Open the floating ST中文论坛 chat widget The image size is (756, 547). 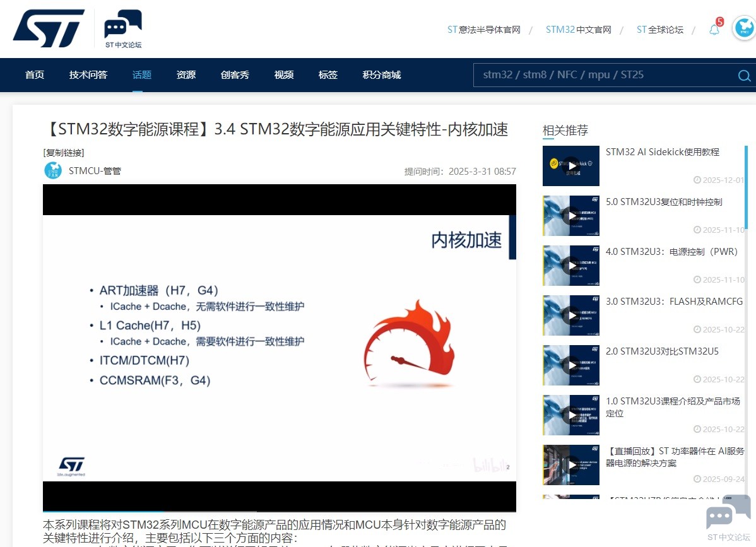click(728, 519)
